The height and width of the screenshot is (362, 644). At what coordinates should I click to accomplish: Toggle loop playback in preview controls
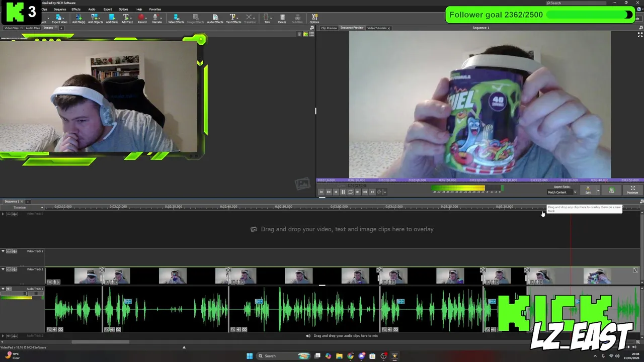(x=350, y=192)
